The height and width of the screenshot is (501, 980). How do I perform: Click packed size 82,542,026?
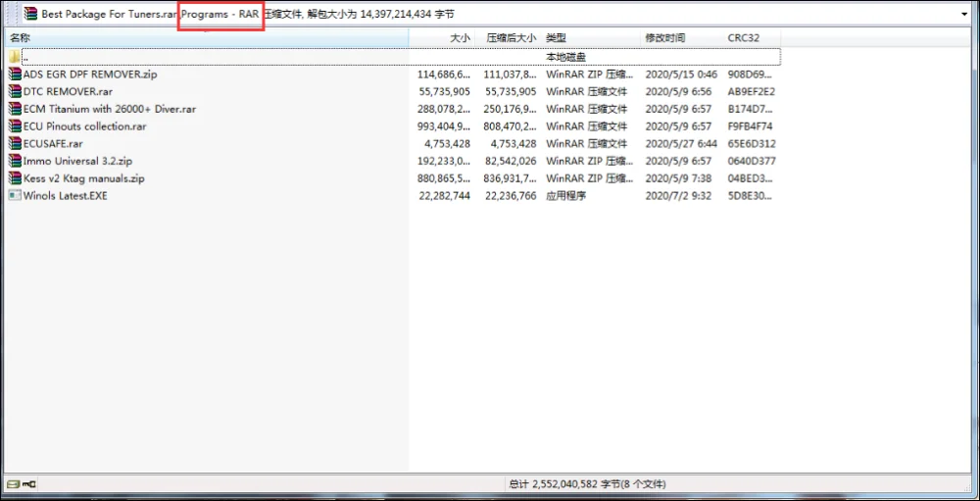click(x=510, y=161)
